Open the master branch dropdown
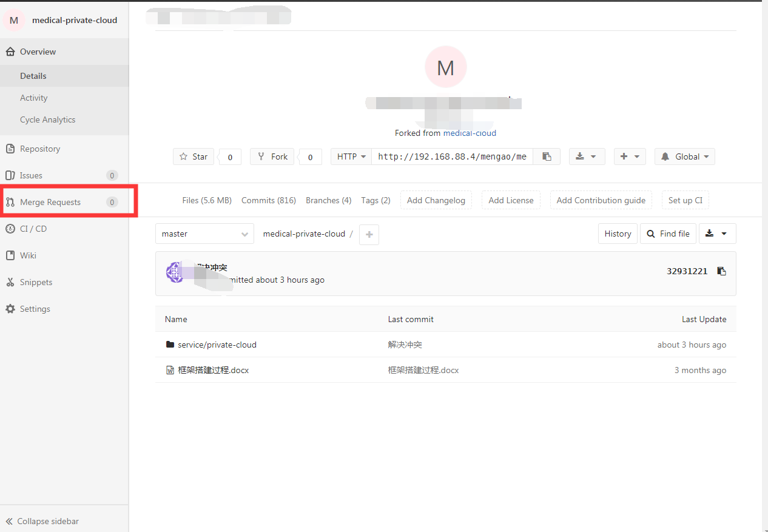768x532 pixels. [204, 234]
